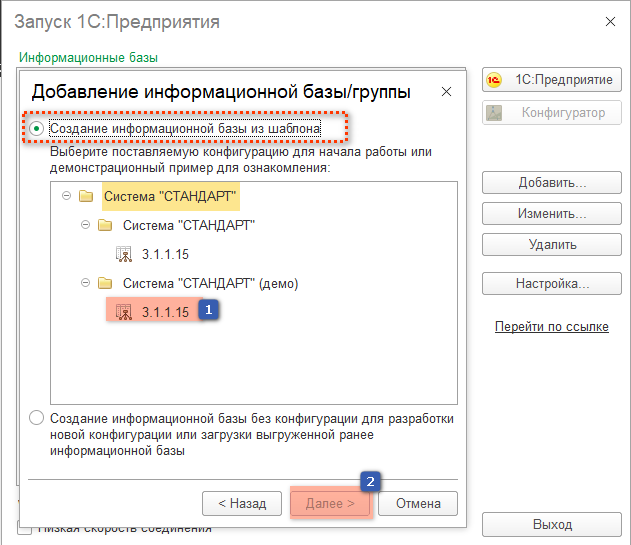The width and height of the screenshot is (631, 545).
Task: Exit launcher with Выход button
Action: 552,524
